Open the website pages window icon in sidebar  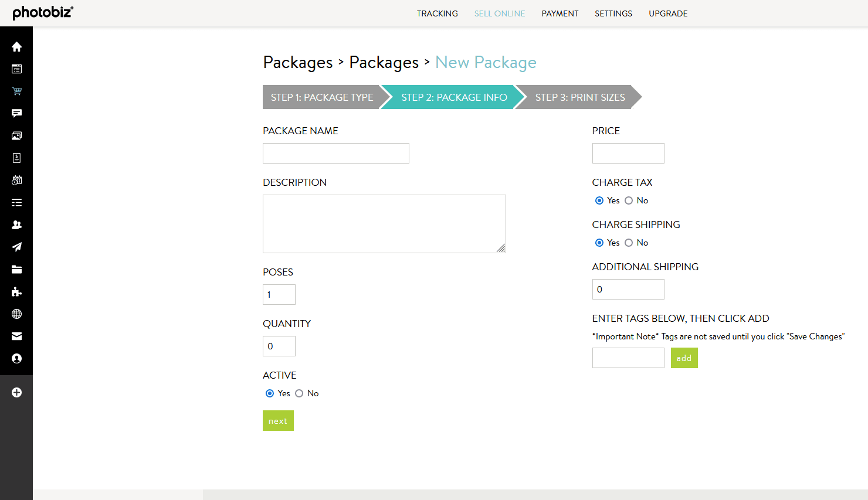pyautogui.click(x=16, y=69)
